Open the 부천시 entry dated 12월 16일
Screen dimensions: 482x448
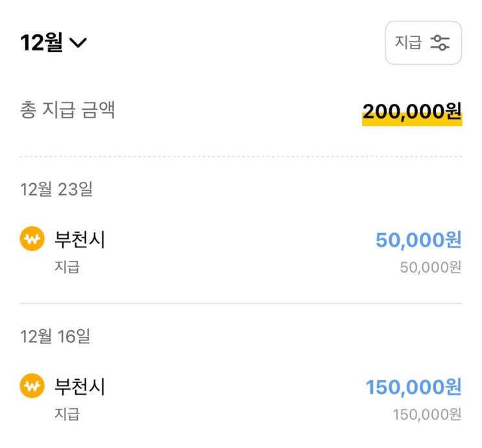(x=80, y=387)
